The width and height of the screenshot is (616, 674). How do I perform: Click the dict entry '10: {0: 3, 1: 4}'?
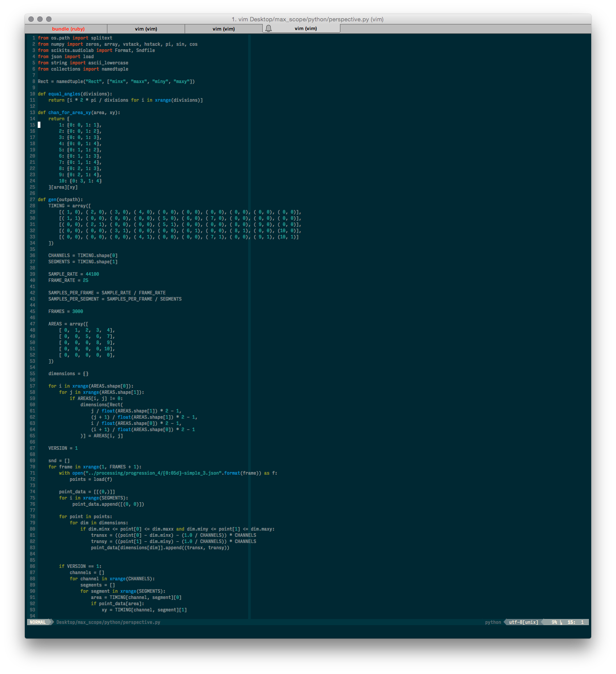click(x=80, y=181)
